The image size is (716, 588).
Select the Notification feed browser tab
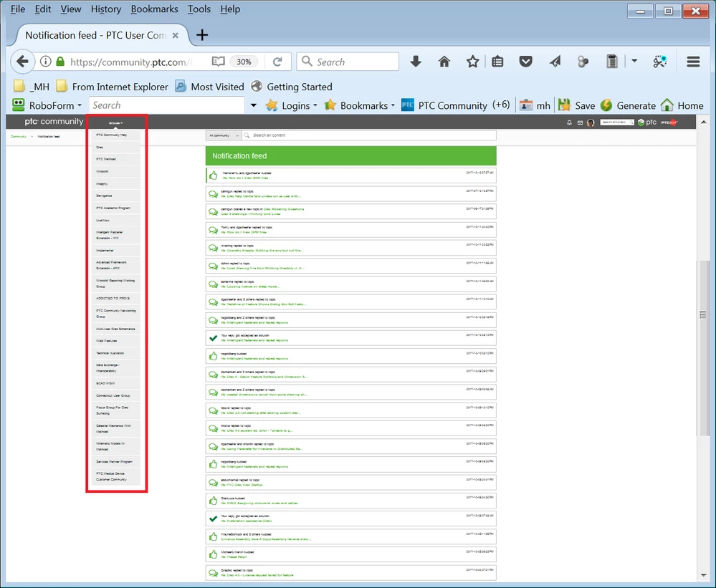coord(96,35)
